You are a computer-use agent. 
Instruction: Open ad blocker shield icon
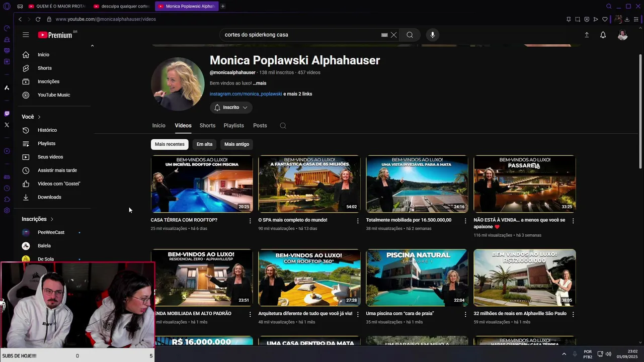tap(587, 19)
